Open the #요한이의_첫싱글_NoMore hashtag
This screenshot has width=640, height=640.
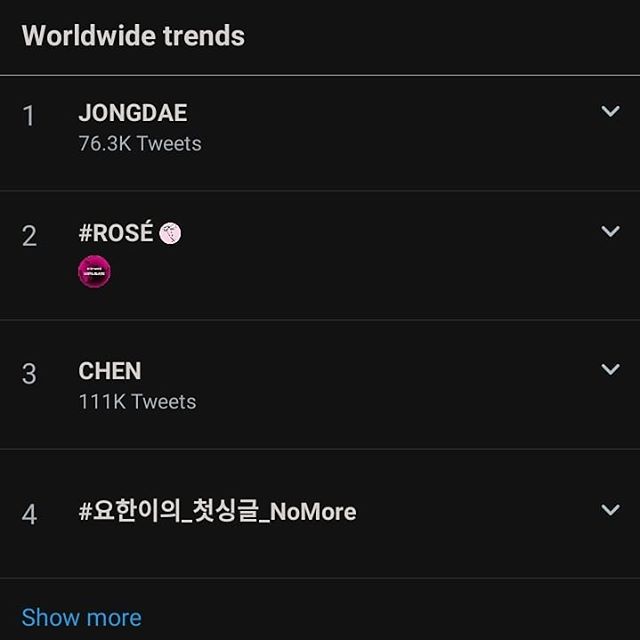[x=217, y=512]
